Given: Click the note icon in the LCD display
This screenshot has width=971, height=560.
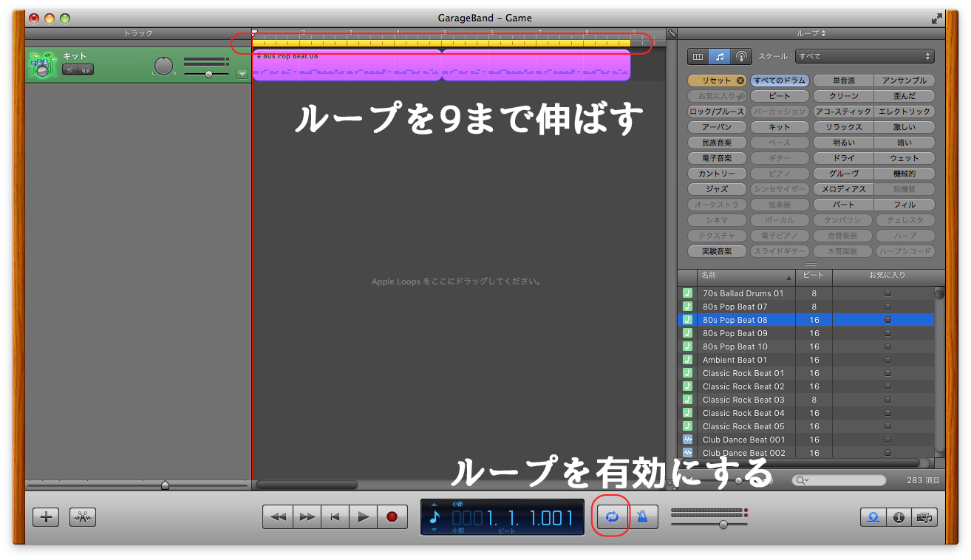Looking at the screenshot, I should click(435, 516).
